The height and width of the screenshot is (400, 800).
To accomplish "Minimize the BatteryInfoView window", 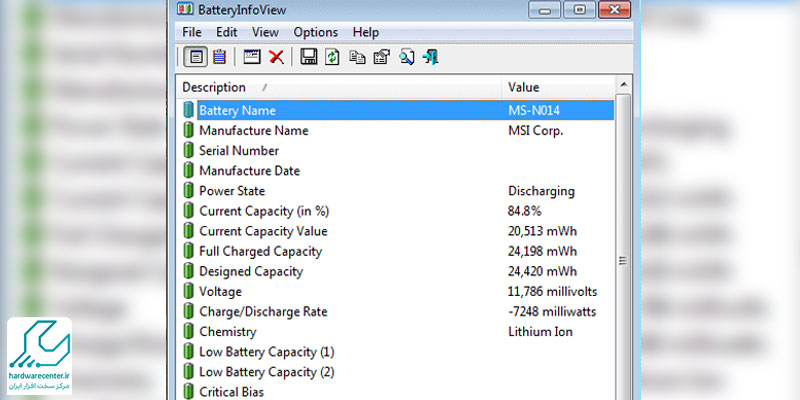I will point(544,10).
